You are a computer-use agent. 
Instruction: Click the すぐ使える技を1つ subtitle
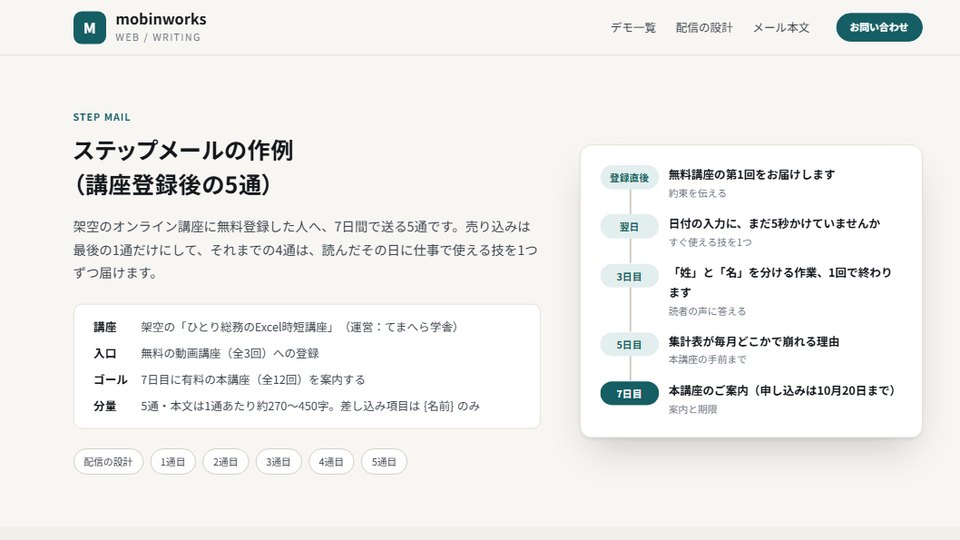pos(710,242)
